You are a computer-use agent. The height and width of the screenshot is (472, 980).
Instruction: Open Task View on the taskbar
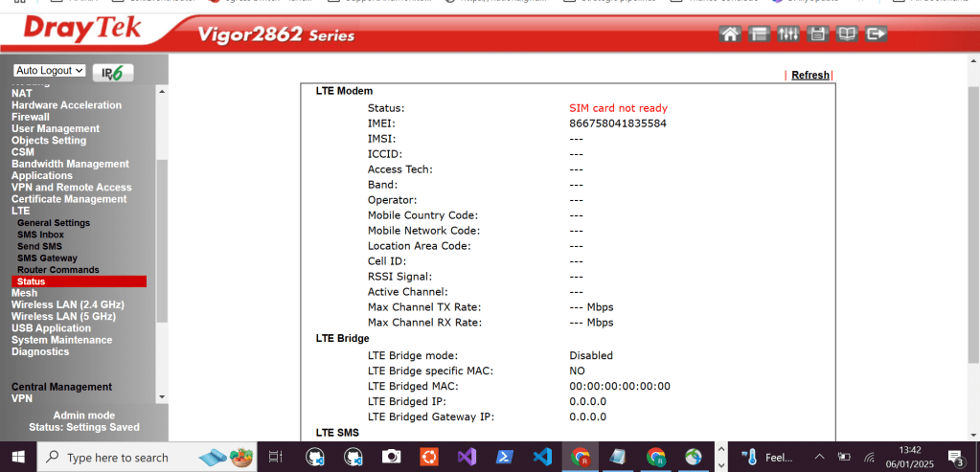click(x=276, y=457)
